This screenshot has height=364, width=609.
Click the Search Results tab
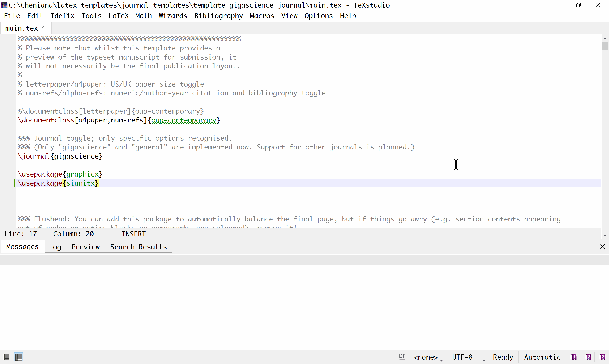[x=139, y=247]
